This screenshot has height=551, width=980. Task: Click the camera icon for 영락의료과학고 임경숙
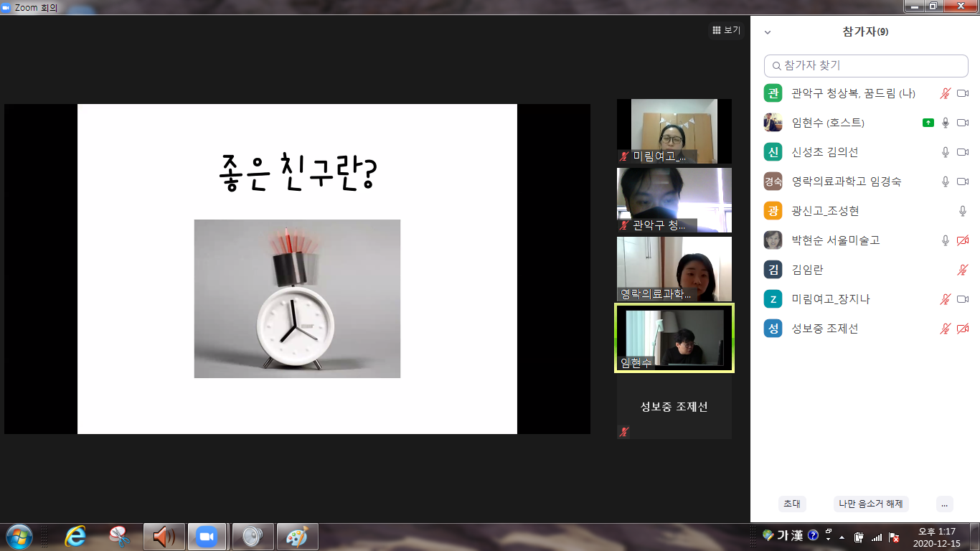click(963, 182)
